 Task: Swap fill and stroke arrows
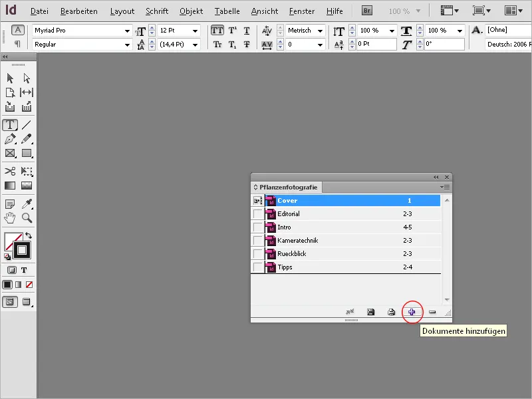29,235
